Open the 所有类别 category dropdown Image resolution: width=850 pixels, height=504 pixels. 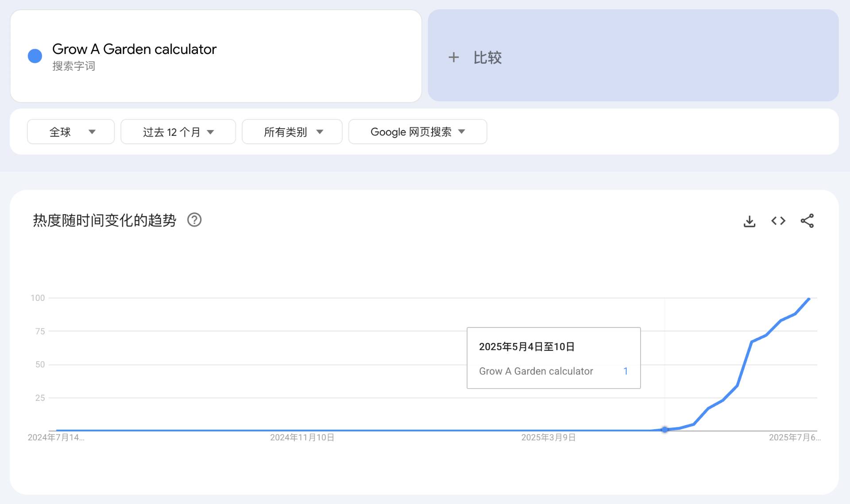click(292, 131)
